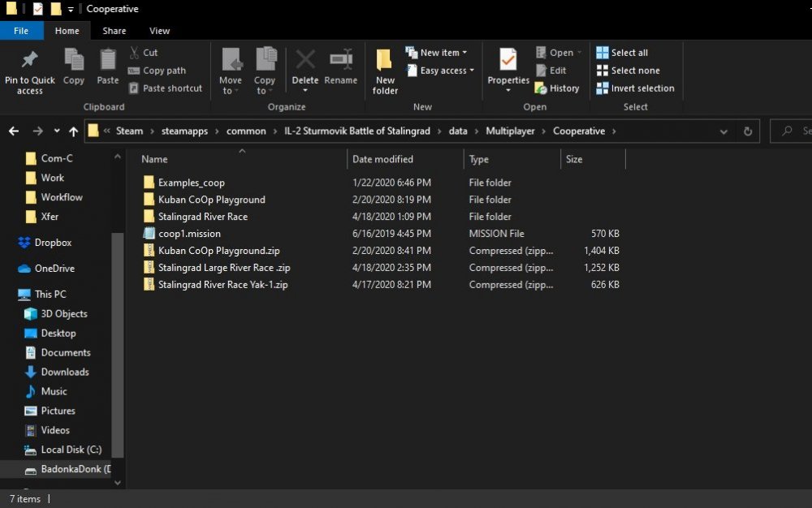Sort files by Date modified column
The width and height of the screenshot is (812, 508).
pos(383,159)
